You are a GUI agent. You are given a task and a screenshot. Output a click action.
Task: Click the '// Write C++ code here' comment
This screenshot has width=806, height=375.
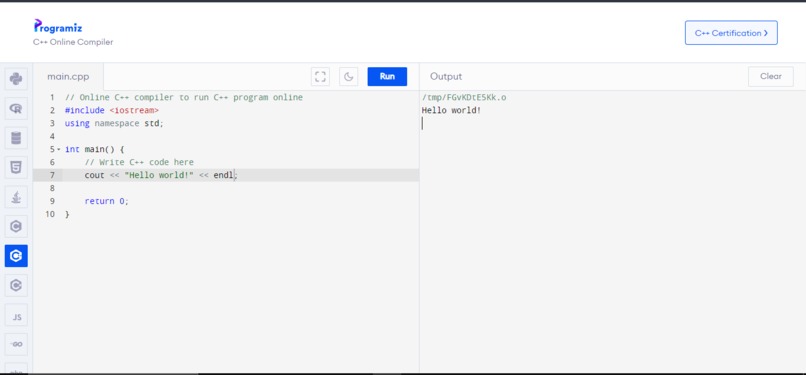click(x=139, y=162)
